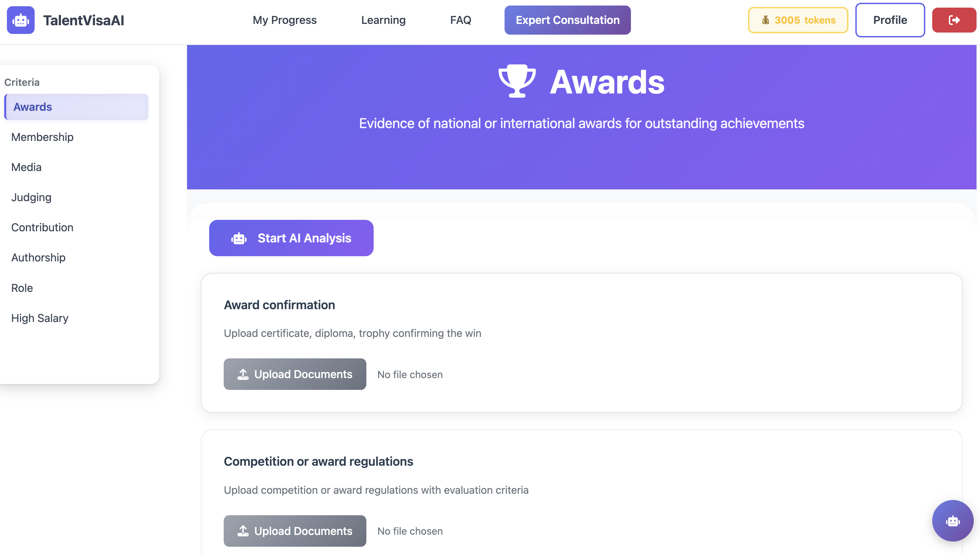Screen dimensions: 980x554
Task: Select the Media criterion
Action: [26, 167]
